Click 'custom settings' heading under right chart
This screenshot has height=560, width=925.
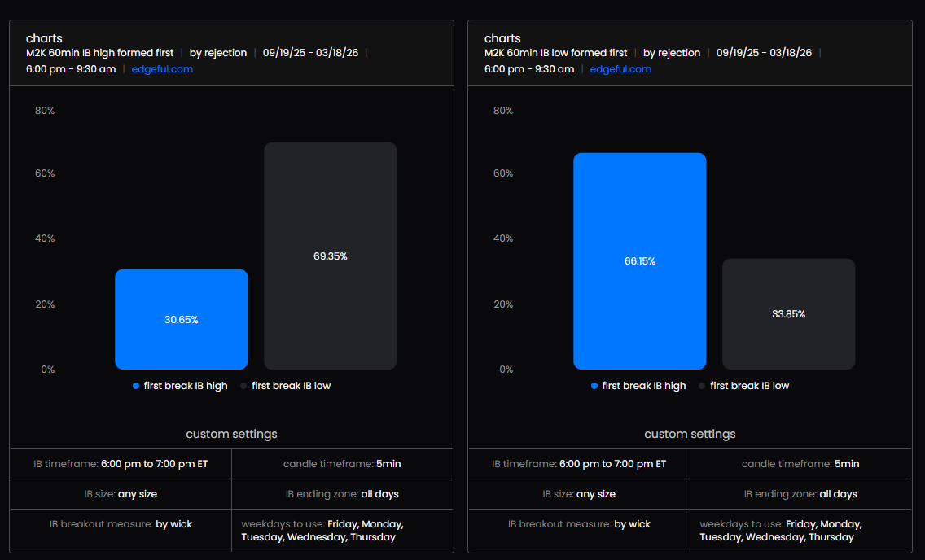[x=690, y=434]
